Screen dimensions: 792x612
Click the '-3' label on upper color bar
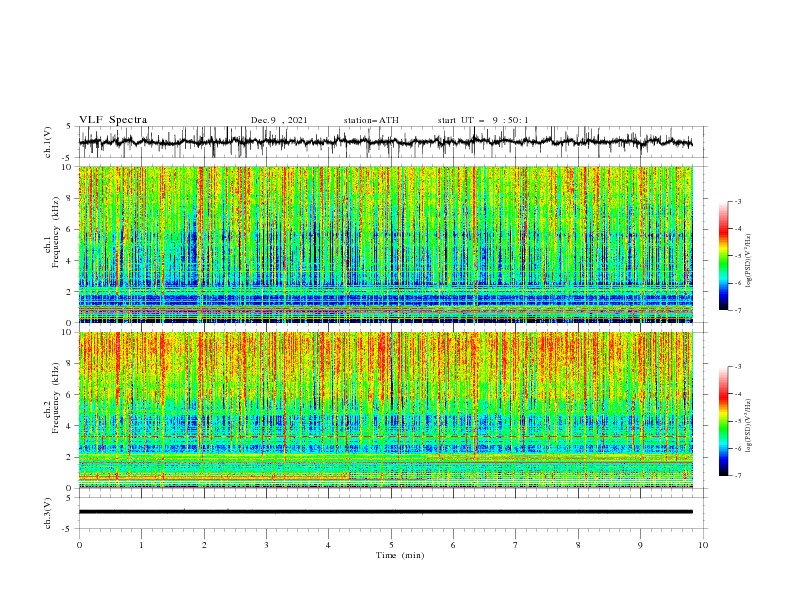(x=738, y=201)
